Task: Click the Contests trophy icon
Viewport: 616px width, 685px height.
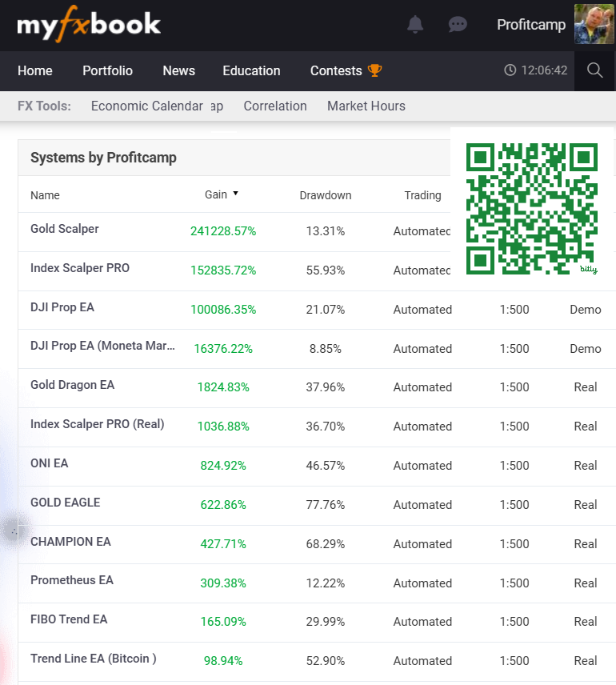Action: point(375,70)
